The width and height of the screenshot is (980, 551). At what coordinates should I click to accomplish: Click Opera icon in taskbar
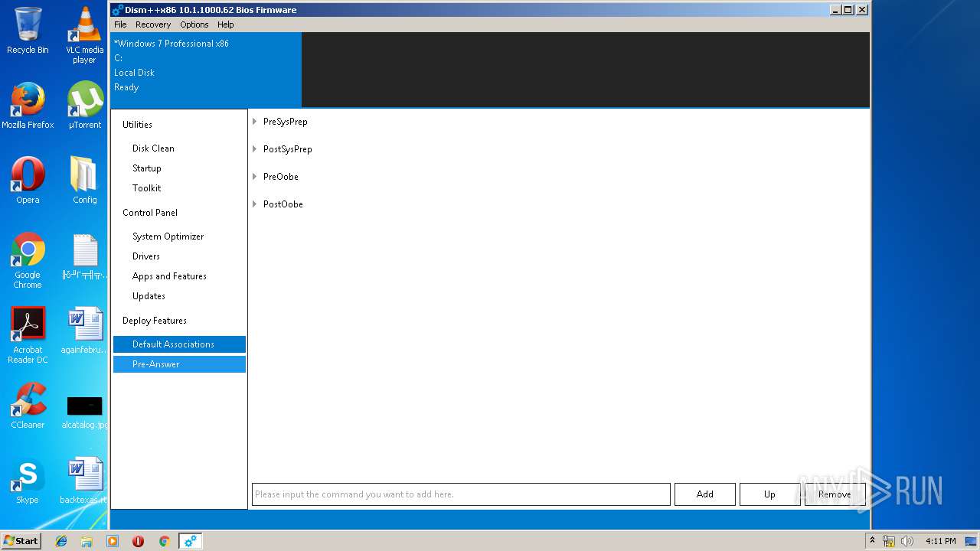point(138,541)
